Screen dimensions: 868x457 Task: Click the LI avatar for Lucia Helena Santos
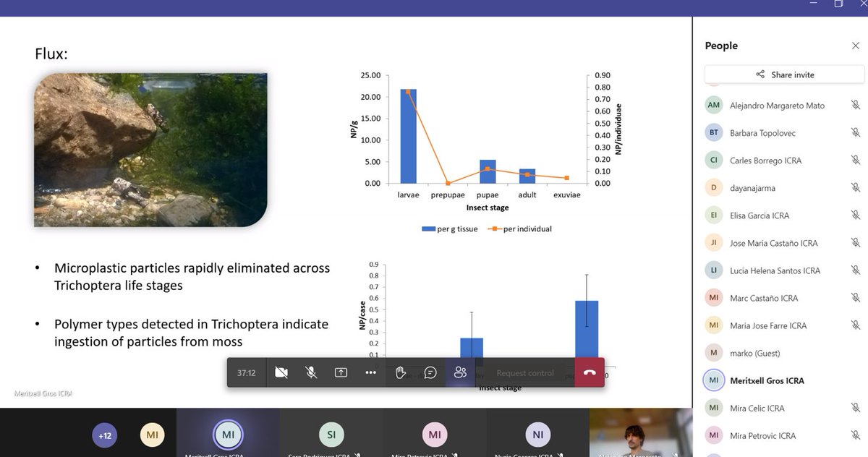tap(714, 270)
